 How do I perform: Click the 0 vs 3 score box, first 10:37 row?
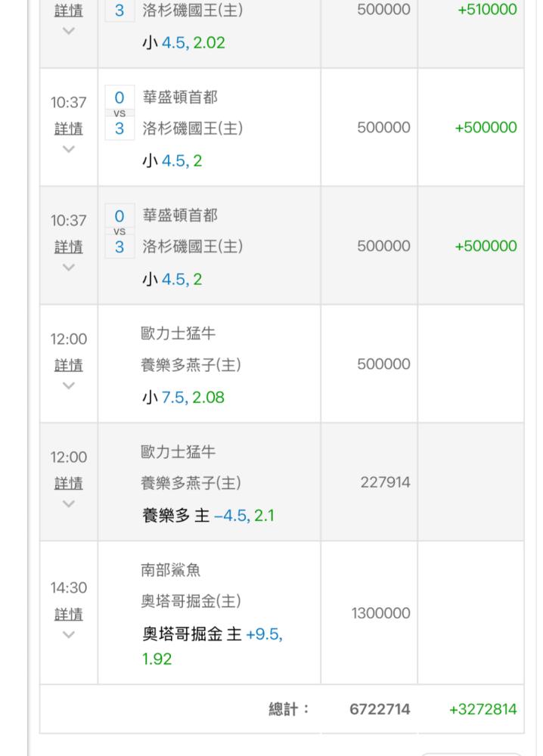point(119,113)
